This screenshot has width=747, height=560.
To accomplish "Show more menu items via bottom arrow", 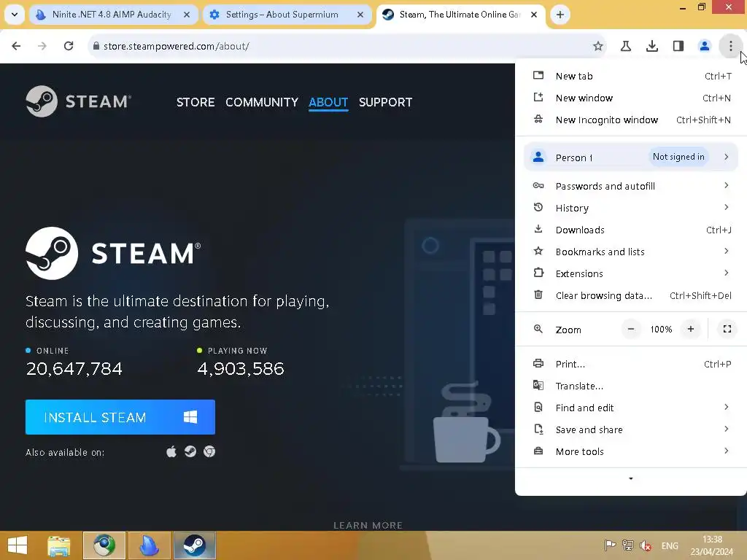I will [631, 478].
